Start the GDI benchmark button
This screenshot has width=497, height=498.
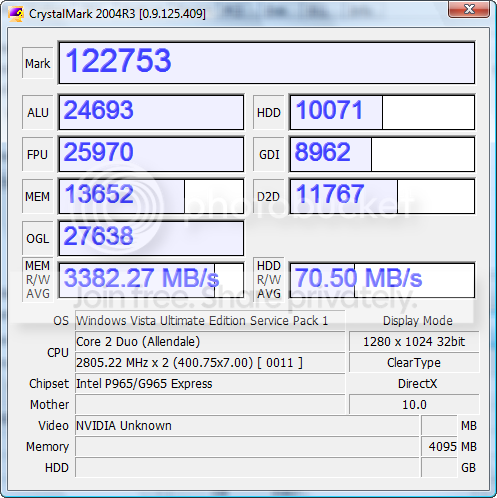coord(269,154)
